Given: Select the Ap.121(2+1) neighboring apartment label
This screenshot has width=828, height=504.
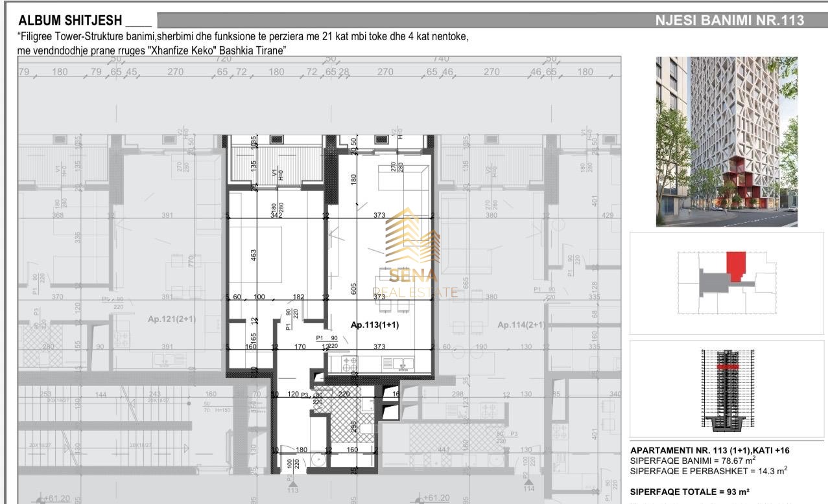Looking at the screenshot, I should pos(172,319).
